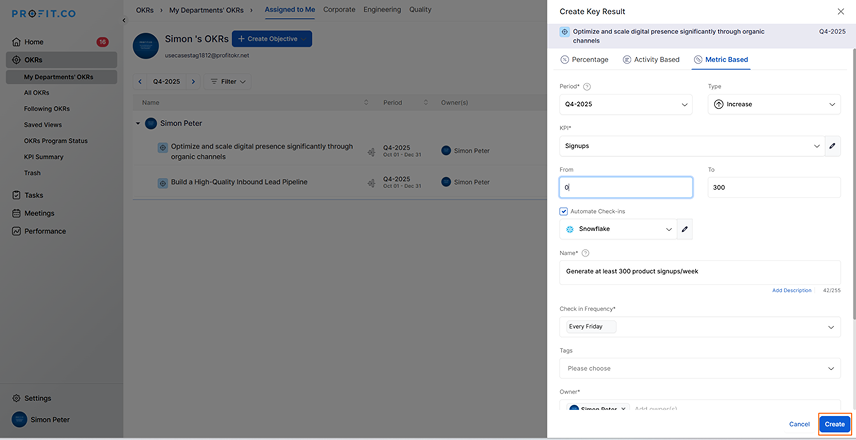Click the red 16 notification badge
The height and width of the screenshot is (440, 856).
pyautogui.click(x=102, y=42)
